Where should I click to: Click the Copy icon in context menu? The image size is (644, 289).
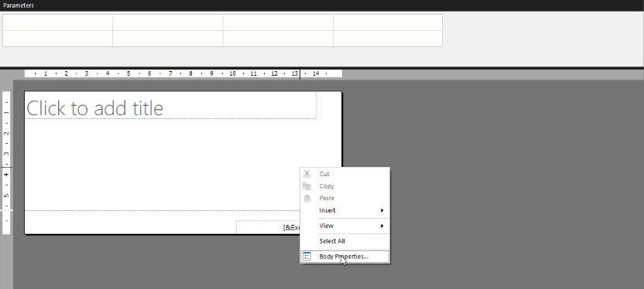coord(307,186)
